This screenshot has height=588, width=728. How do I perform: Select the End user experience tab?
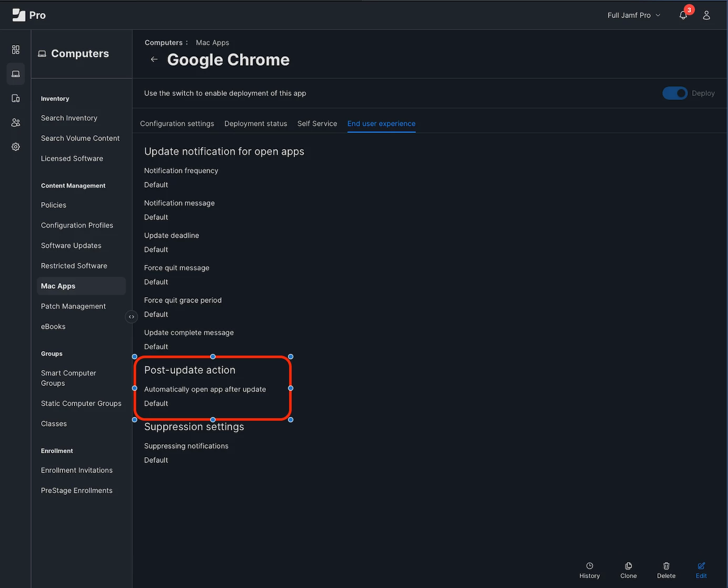coord(381,124)
